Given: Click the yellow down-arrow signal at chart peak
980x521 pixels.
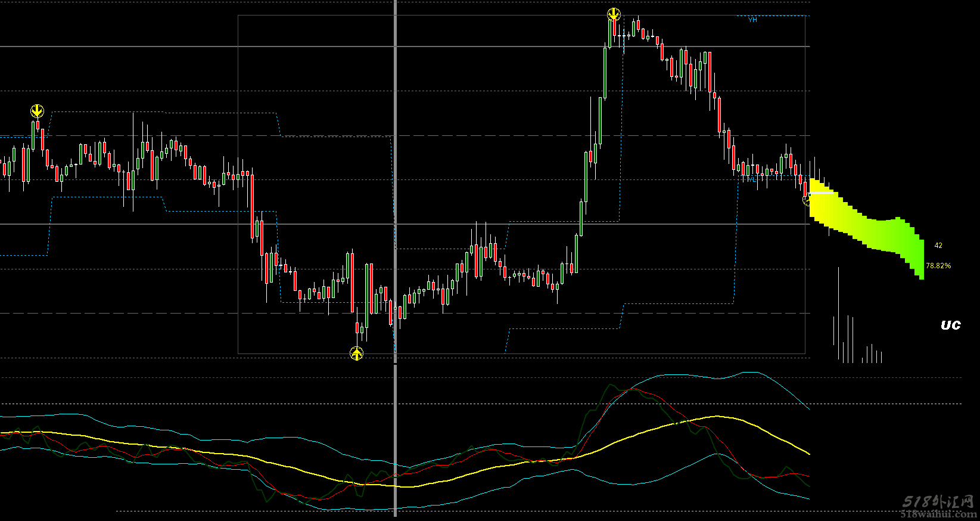Looking at the screenshot, I should pos(614,14).
